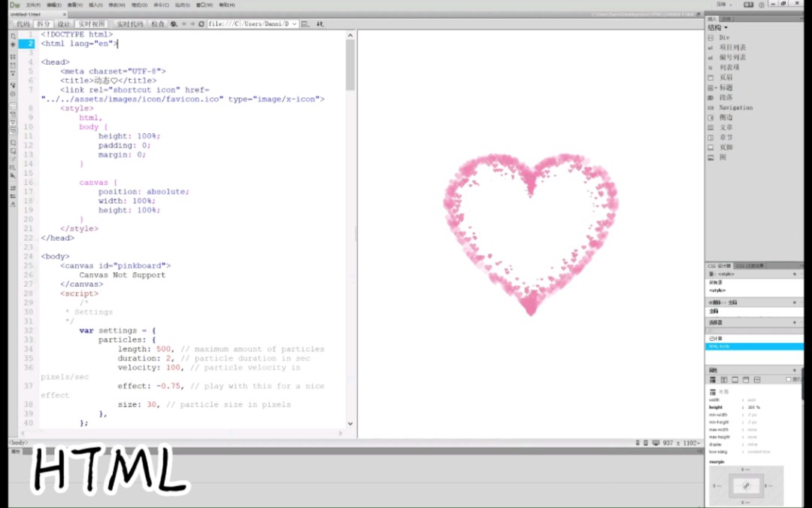Click the top code-toolbar icon beside line 1

point(13,36)
